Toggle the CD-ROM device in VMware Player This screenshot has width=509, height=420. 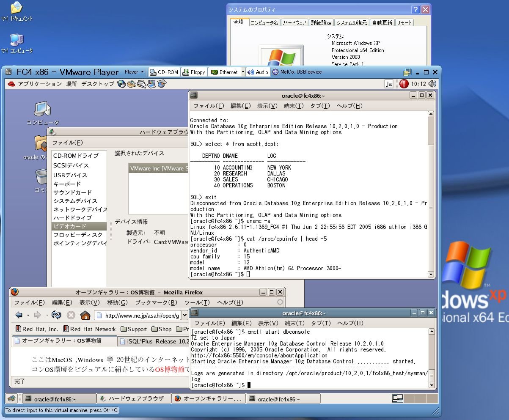click(164, 72)
